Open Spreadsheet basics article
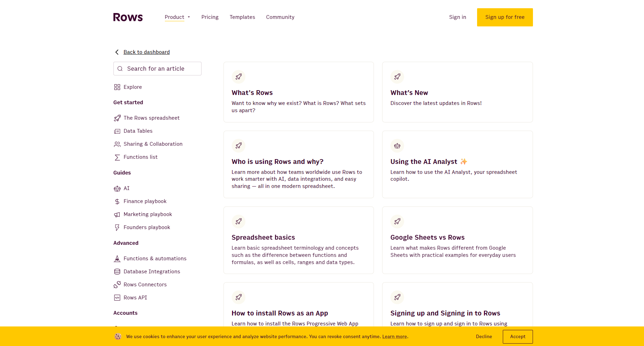This screenshot has height=346, width=644. coord(263,237)
